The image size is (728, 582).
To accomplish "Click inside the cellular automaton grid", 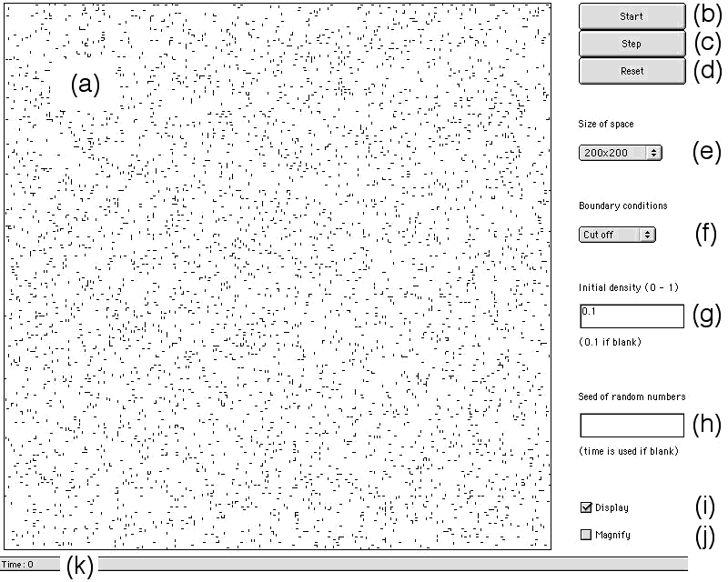I will (278, 276).
